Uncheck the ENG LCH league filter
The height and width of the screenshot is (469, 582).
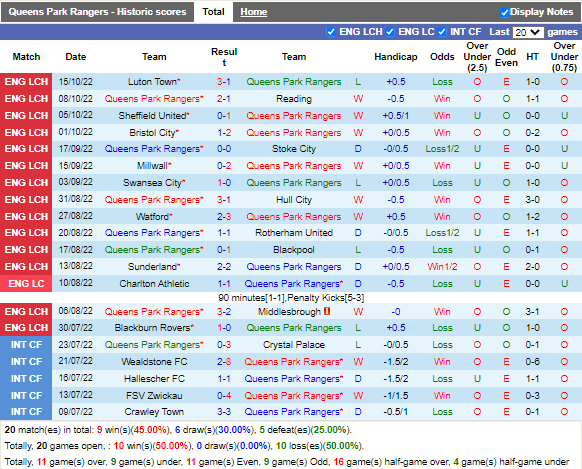(331, 32)
